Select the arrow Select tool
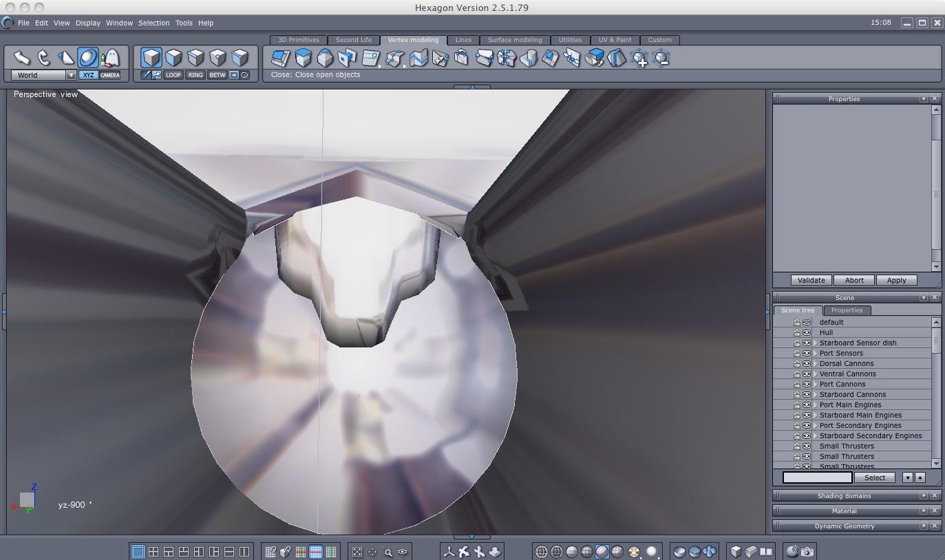The width and height of the screenshot is (945, 560). click(x=22, y=58)
